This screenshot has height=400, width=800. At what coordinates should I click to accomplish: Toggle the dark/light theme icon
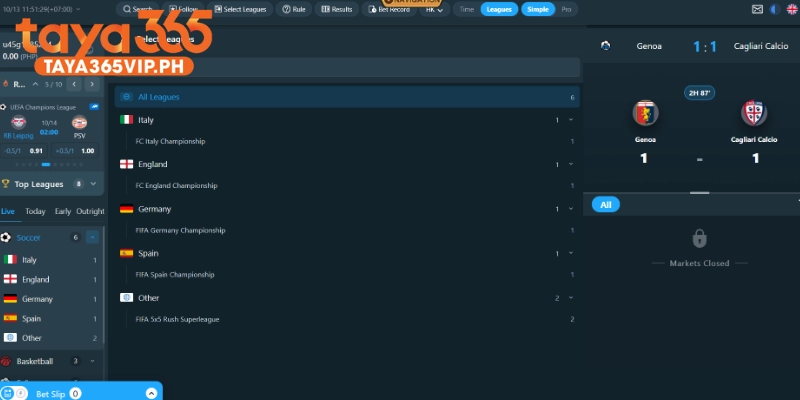click(775, 9)
